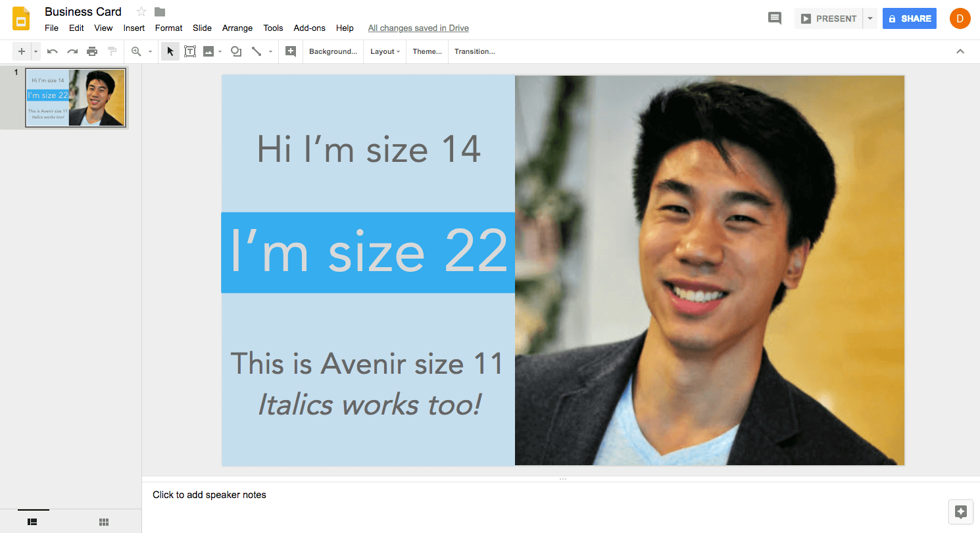
Task: Open the Arrange menu
Action: [237, 28]
